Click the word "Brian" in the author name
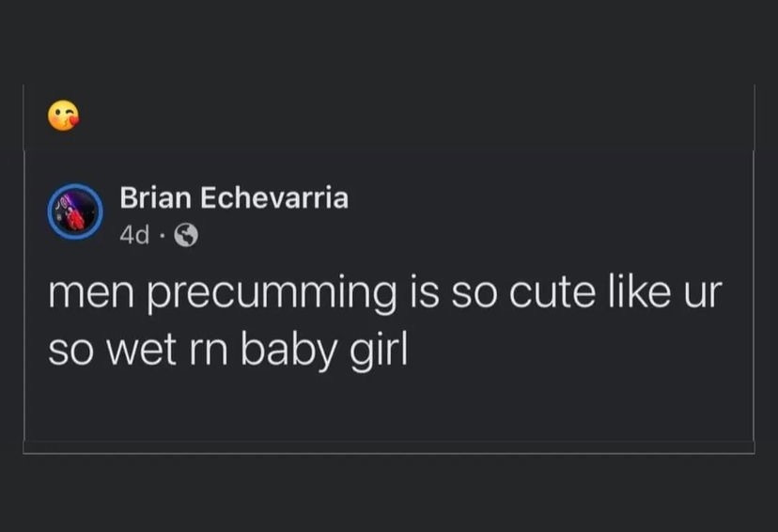Viewport: 778px width, 532px height. click(155, 197)
